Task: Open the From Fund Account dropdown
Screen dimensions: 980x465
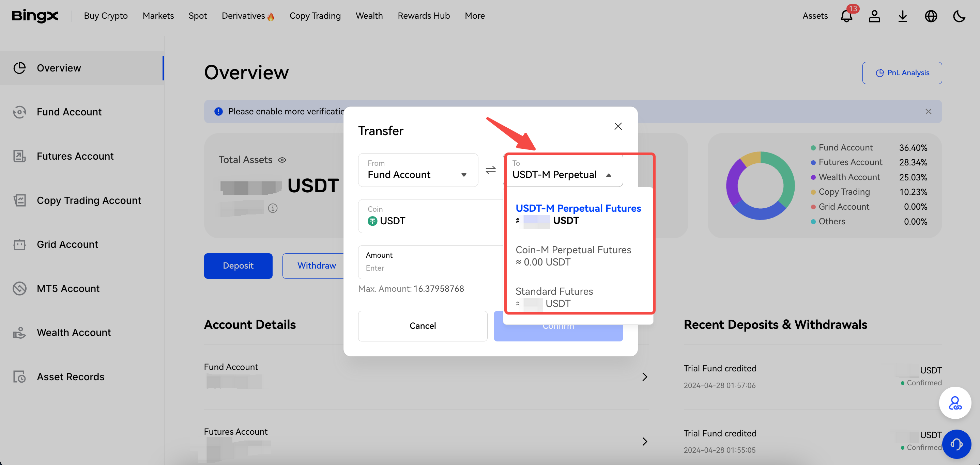Action: click(x=418, y=170)
